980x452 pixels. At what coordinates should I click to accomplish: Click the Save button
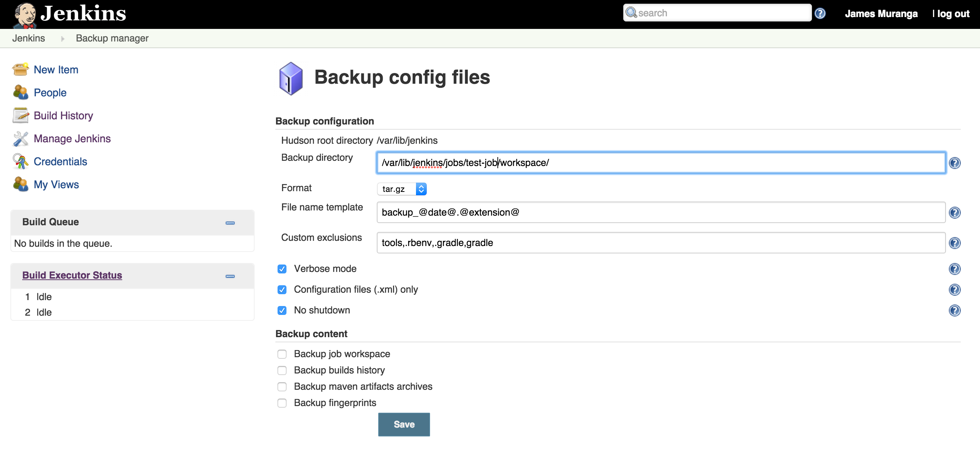404,424
